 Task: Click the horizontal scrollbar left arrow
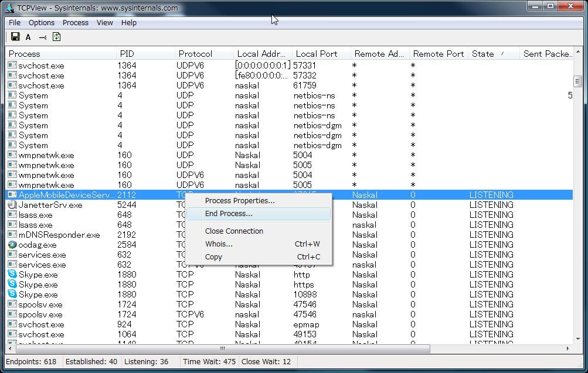tap(10, 348)
